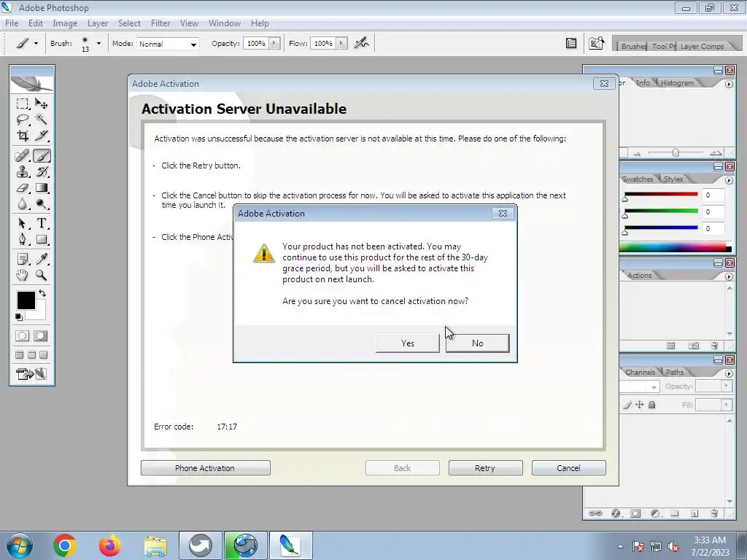The image size is (747, 560).
Task: Switch to Full Screen mode
Action: point(43,355)
